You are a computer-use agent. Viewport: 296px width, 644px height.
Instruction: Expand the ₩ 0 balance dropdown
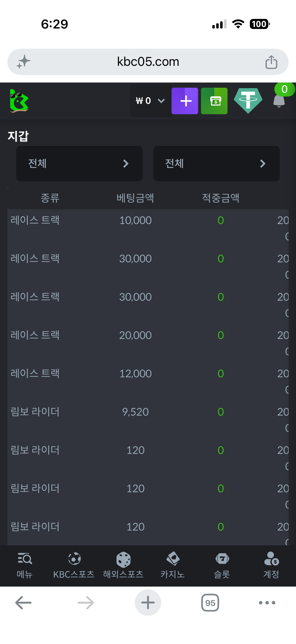(x=151, y=101)
